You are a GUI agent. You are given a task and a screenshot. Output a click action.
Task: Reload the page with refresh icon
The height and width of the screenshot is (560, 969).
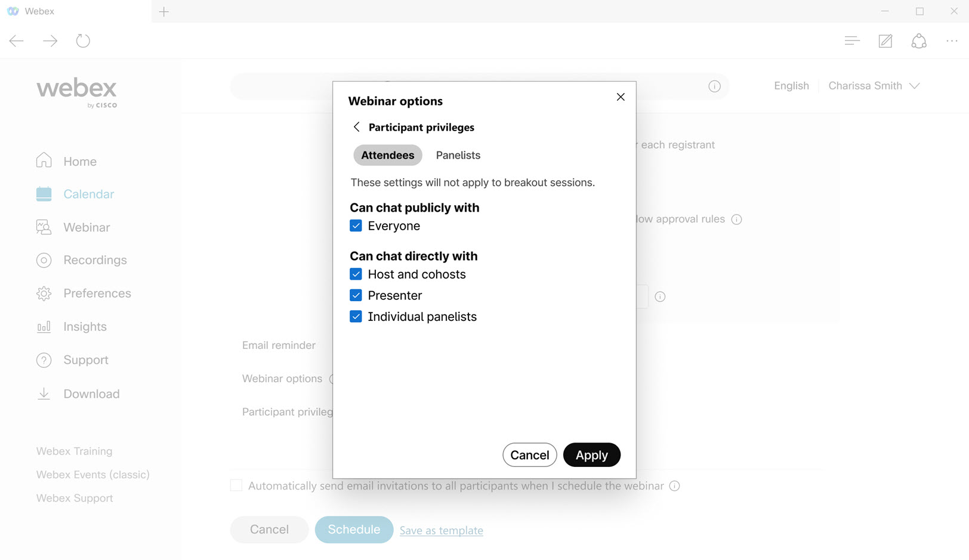[83, 41]
